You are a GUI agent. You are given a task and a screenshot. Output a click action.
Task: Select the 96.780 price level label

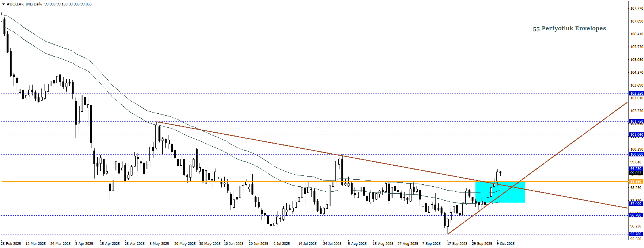coord(636,215)
